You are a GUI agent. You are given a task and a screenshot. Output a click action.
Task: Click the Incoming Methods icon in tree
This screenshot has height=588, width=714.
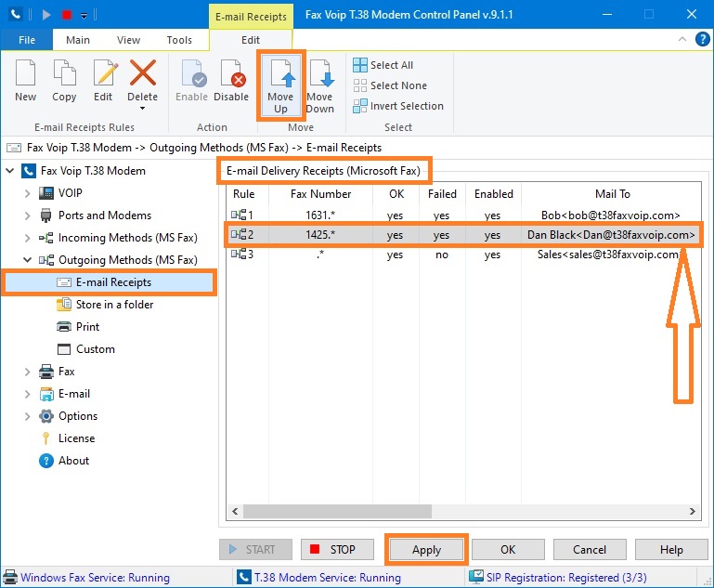coord(46,238)
